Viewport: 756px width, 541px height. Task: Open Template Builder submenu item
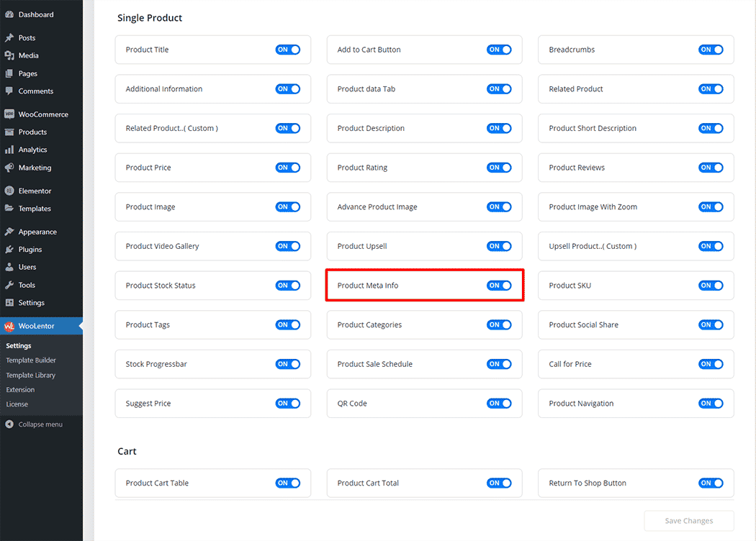(x=31, y=360)
